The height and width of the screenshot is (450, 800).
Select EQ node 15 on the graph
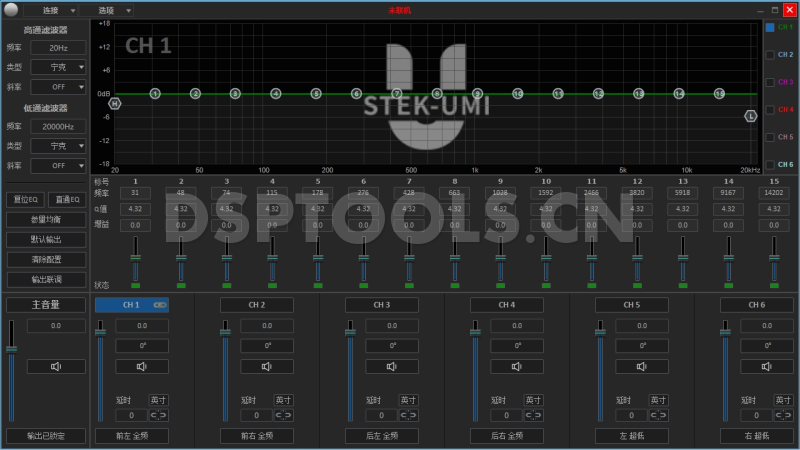pos(719,93)
